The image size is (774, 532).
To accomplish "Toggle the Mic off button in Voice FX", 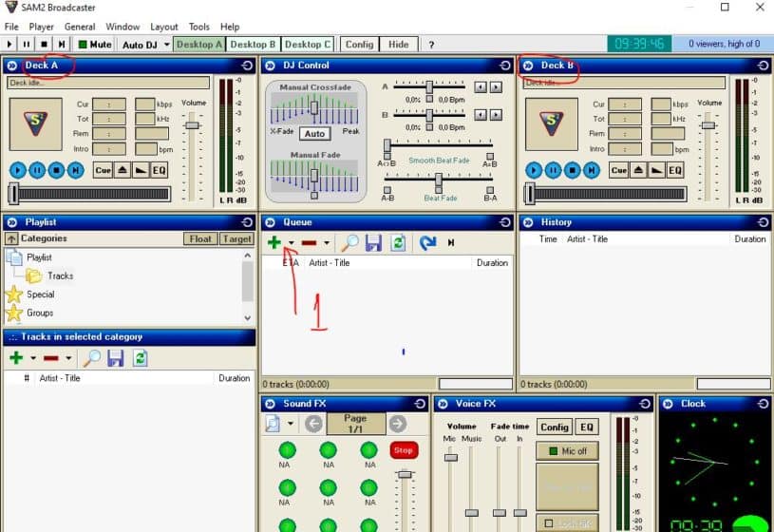I will 567,450.
